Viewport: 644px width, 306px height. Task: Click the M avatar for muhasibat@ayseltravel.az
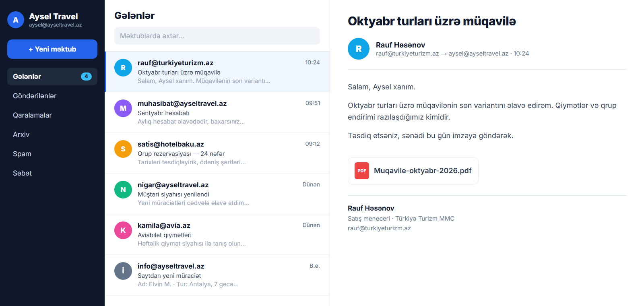coord(123,108)
